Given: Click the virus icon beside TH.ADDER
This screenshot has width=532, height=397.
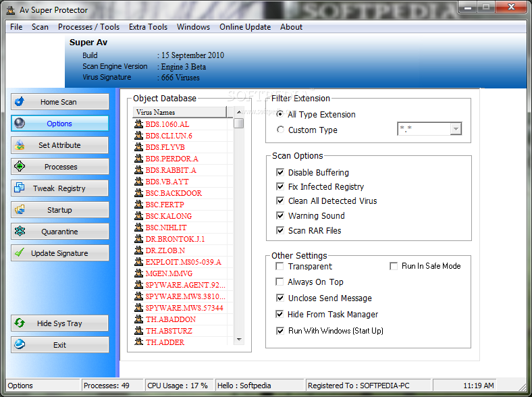Looking at the screenshot, I should 138,342.
